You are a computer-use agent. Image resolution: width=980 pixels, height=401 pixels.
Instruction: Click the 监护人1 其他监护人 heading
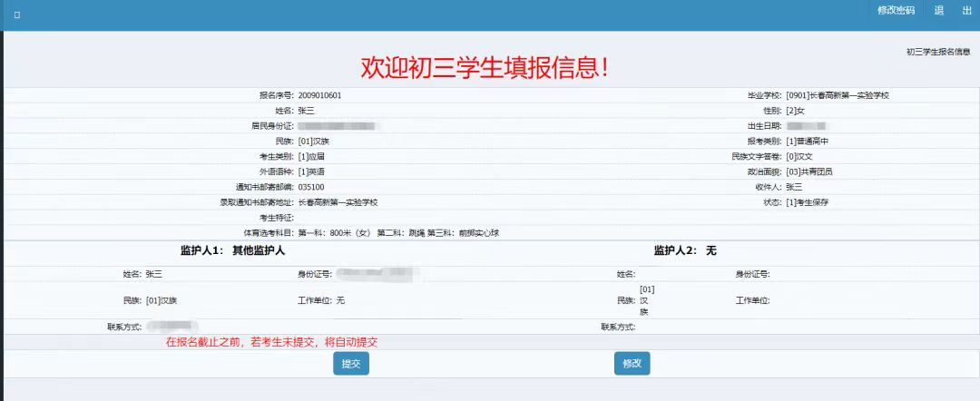pyautogui.click(x=232, y=250)
